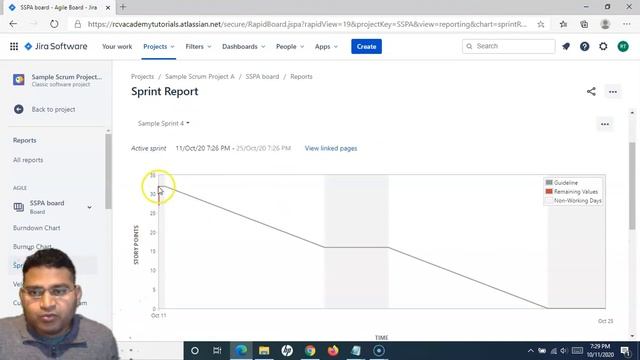
Task: Click the Share icon for Sprint Report
Action: coord(591,91)
